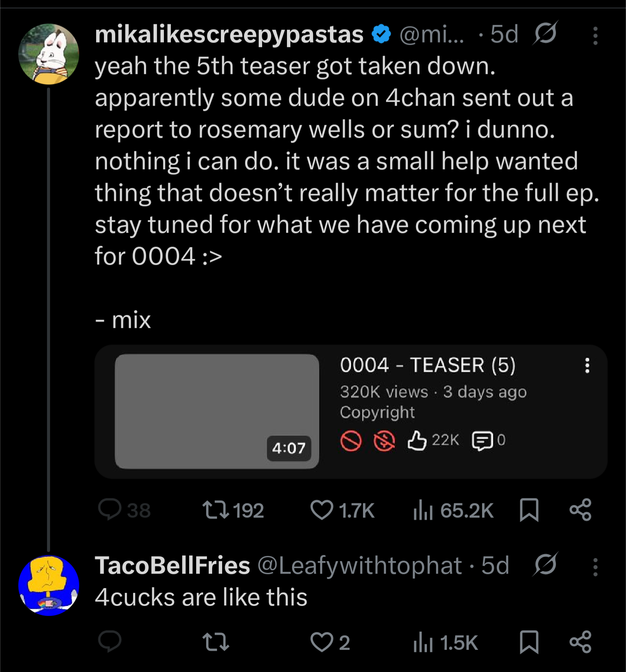Bookmark the mikalikescreepypastas post
This screenshot has height=672, width=626.
click(529, 510)
